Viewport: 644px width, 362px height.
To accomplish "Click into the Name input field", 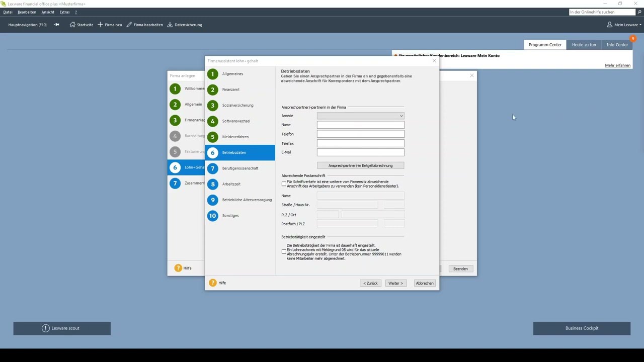I will (x=360, y=125).
